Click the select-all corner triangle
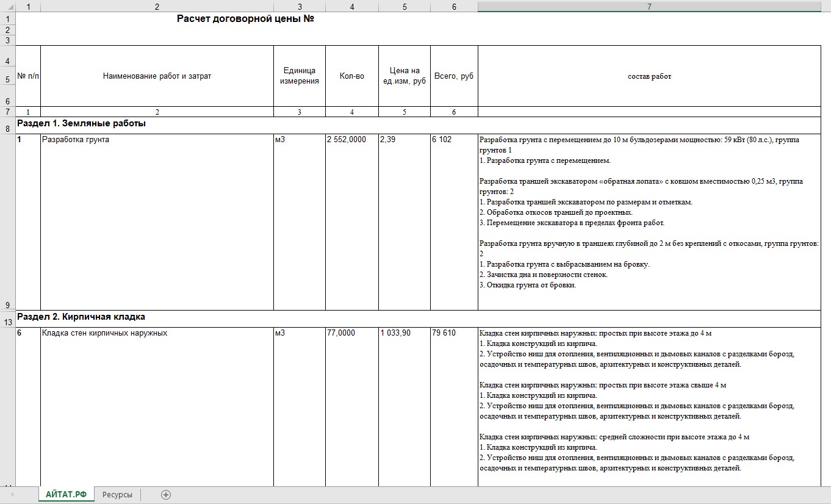Image resolution: width=831 pixels, height=504 pixels. (x=8, y=6)
